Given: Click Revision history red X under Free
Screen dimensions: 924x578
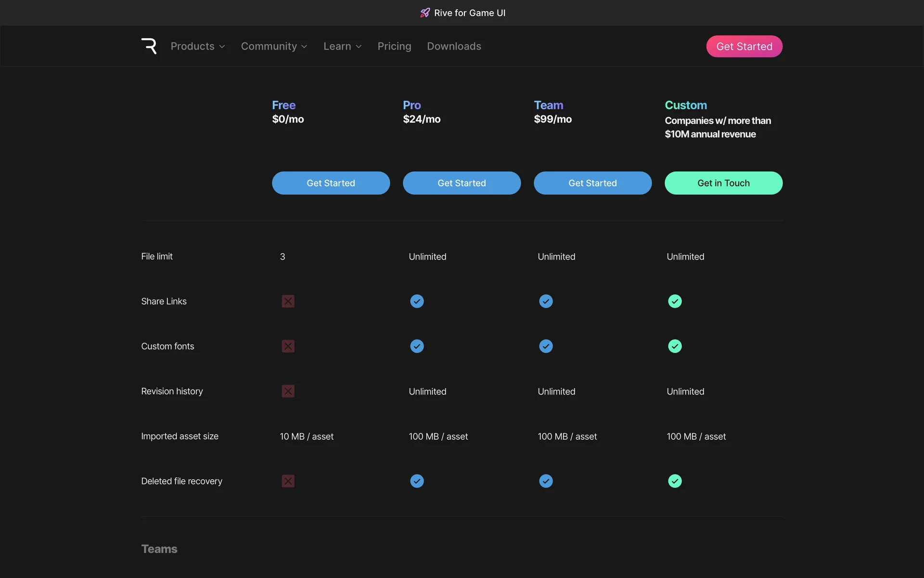Looking at the screenshot, I should tap(288, 391).
